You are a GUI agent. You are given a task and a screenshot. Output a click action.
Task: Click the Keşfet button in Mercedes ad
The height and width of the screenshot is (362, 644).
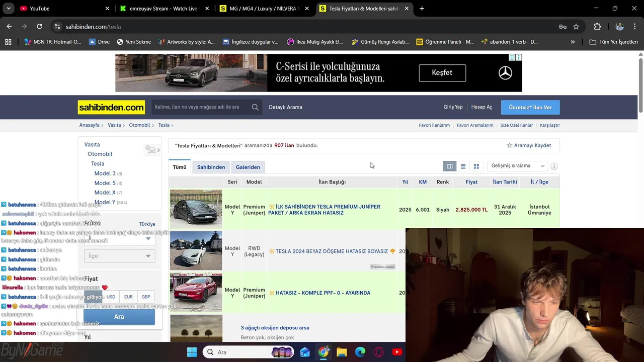pos(442,73)
